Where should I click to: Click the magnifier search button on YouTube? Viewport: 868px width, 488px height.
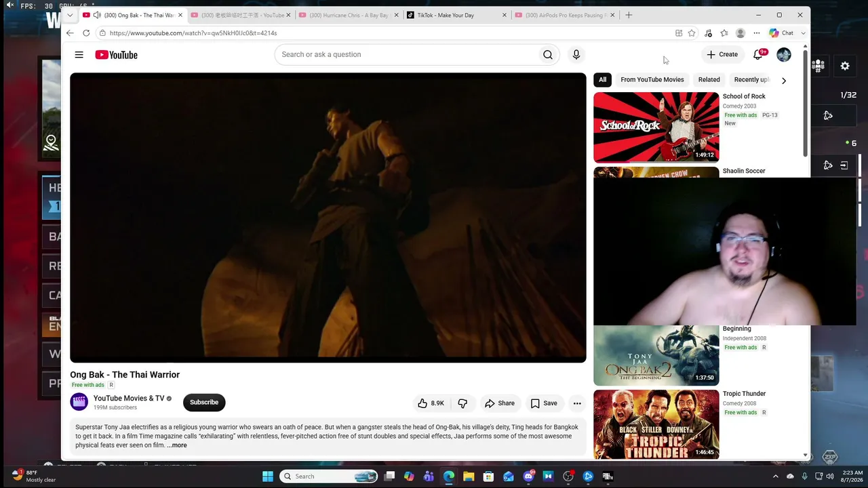coord(548,55)
